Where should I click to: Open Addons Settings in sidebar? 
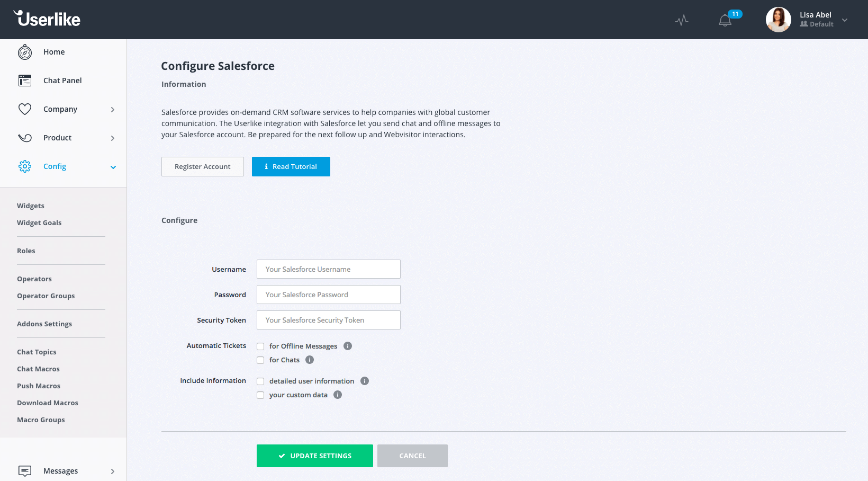pos(44,324)
